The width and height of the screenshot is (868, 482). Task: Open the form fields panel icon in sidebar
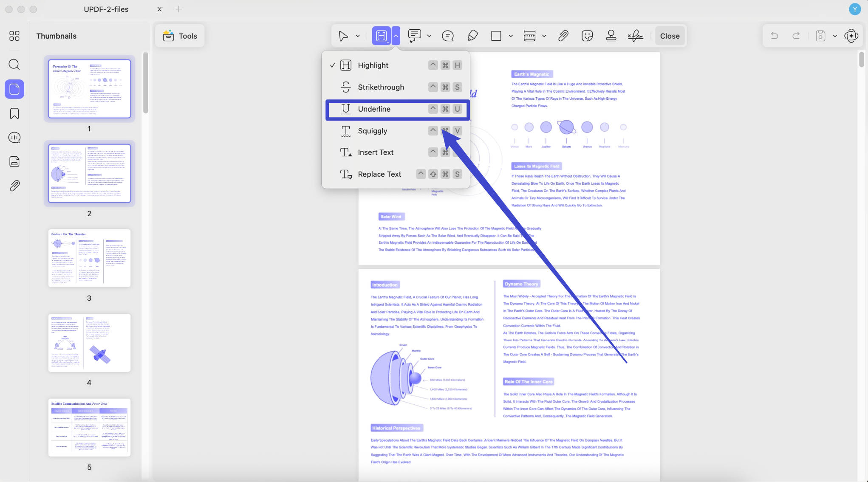click(14, 162)
